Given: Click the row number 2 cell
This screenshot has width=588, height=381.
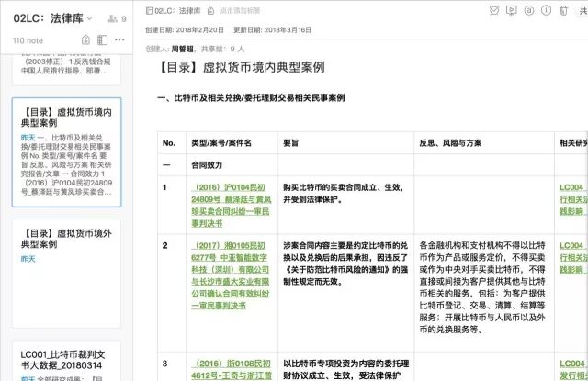Looking at the screenshot, I should click(x=172, y=294).
